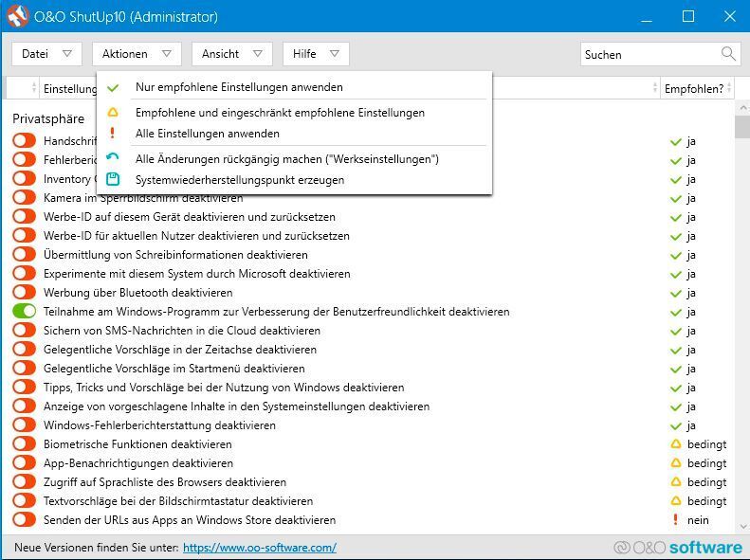
Task: Toggle Windows-Fehlerberichterstattung deaktivieren switch
Action: (25, 425)
